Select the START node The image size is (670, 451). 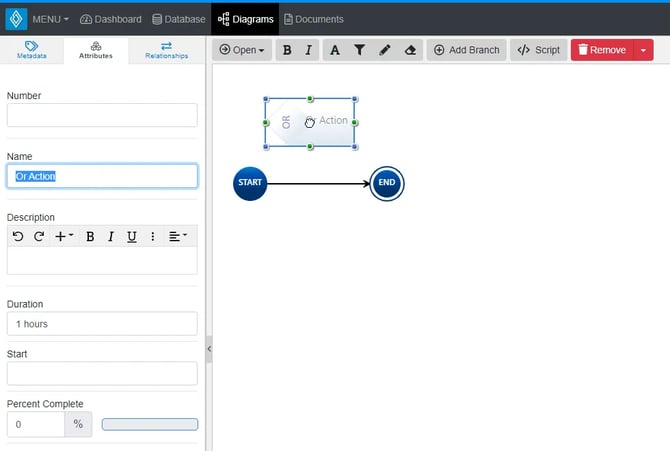coord(250,183)
